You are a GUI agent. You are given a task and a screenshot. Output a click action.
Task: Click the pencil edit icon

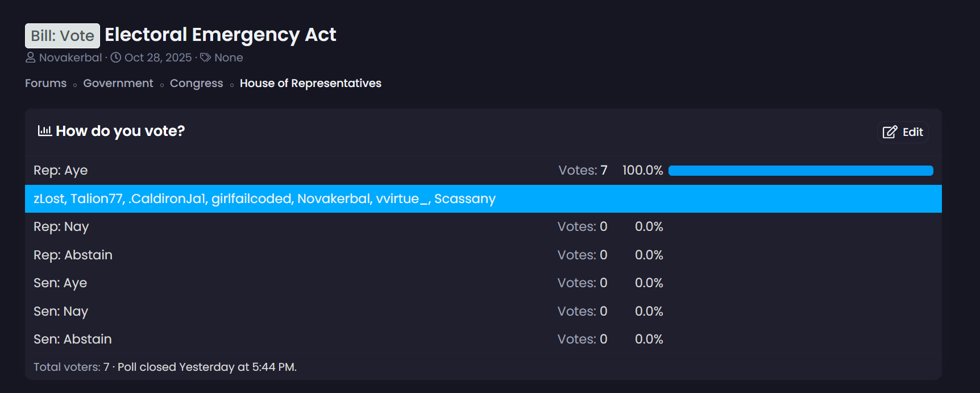pos(890,132)
